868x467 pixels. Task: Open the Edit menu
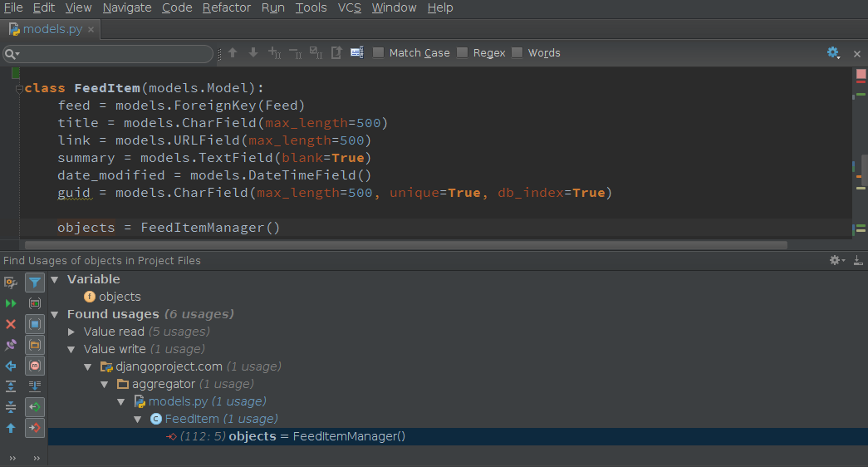click(x=44, y=7)
